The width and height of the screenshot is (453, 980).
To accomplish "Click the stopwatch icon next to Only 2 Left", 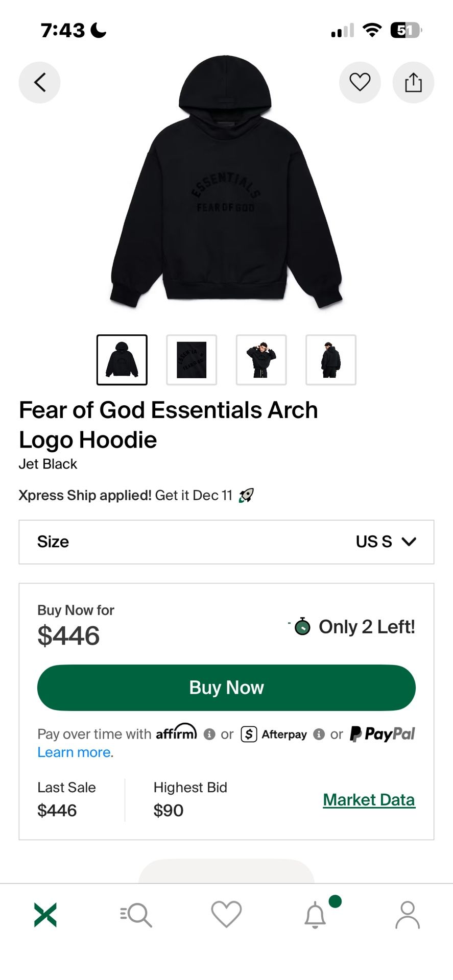I will [x=302, y=627].
